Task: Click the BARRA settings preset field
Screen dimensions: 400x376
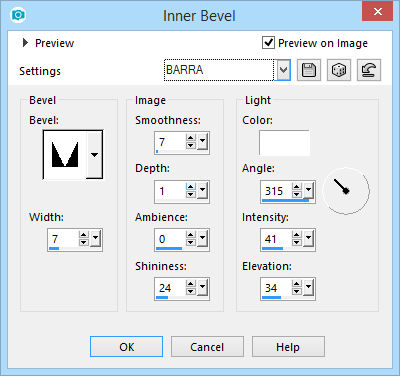Action: (x=219, y=70)
